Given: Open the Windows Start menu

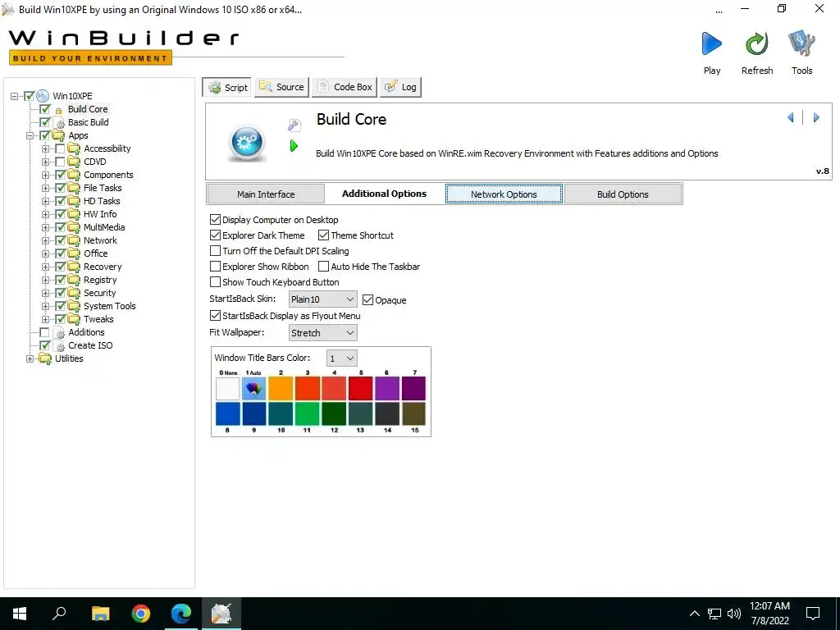Looking at the screenshot, I should click(x=20, y=614).
